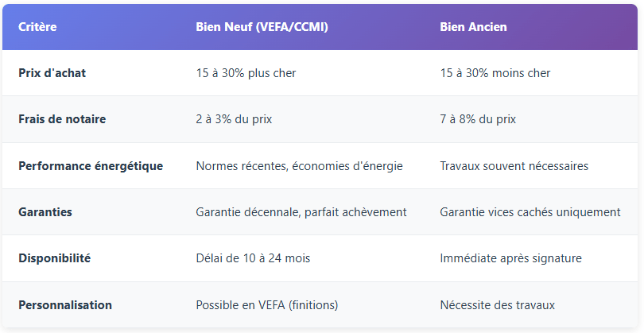The image size is (644, 333).
Task: Click 'Possible en VEFA (finitions)' cell
Action: pos(266,305)
